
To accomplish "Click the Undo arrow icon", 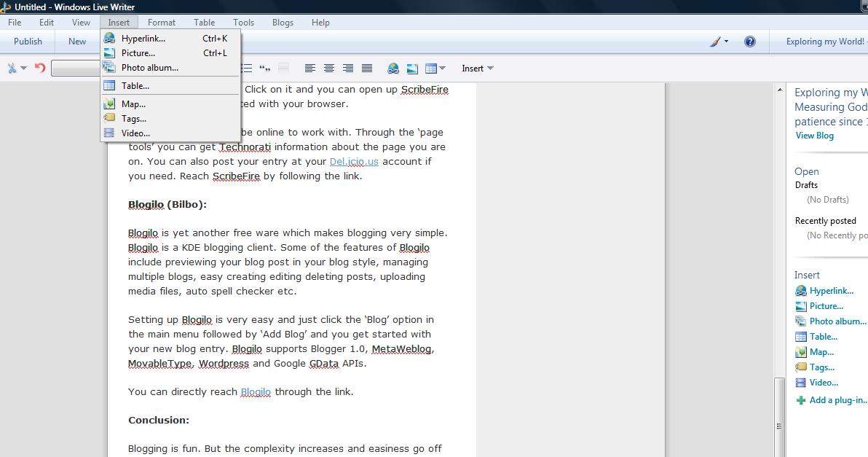I will [40, 68].
